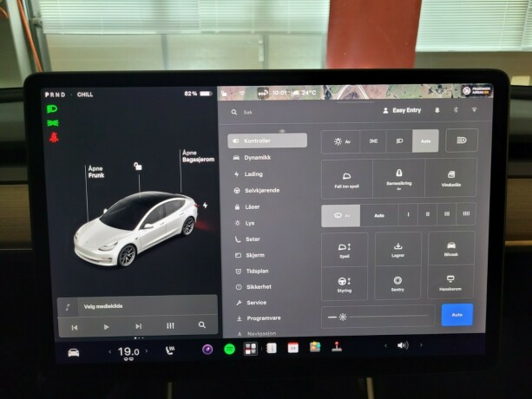Viewport: 532px width, 399px height.
Task: Open car controls icon in bottom bar
Action: (x=74, y=352)
